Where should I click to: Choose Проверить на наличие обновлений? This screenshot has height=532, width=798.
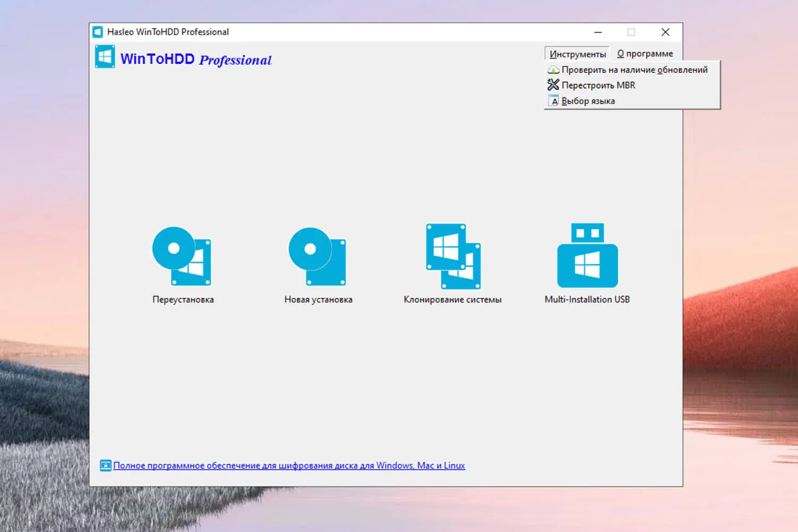coord(633,69)
